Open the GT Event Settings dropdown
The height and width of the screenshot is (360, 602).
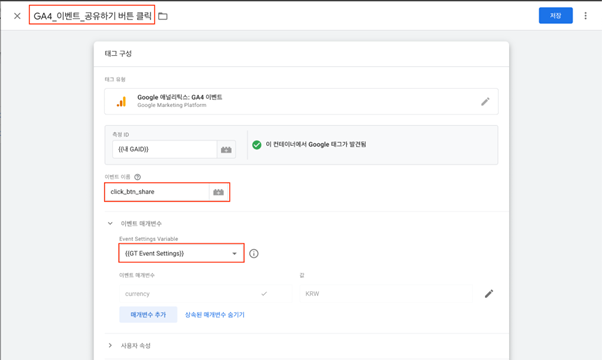[181, 253]
